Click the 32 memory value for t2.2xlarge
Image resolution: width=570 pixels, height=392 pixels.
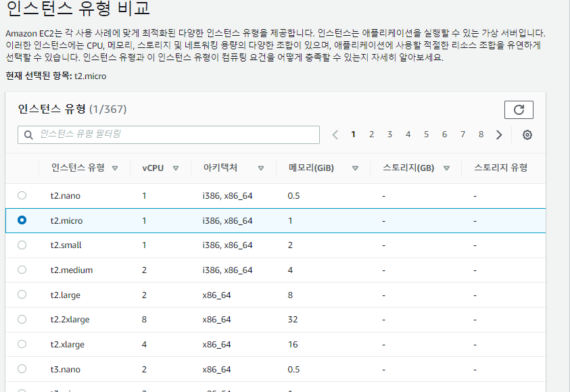(x=293, y=319)
